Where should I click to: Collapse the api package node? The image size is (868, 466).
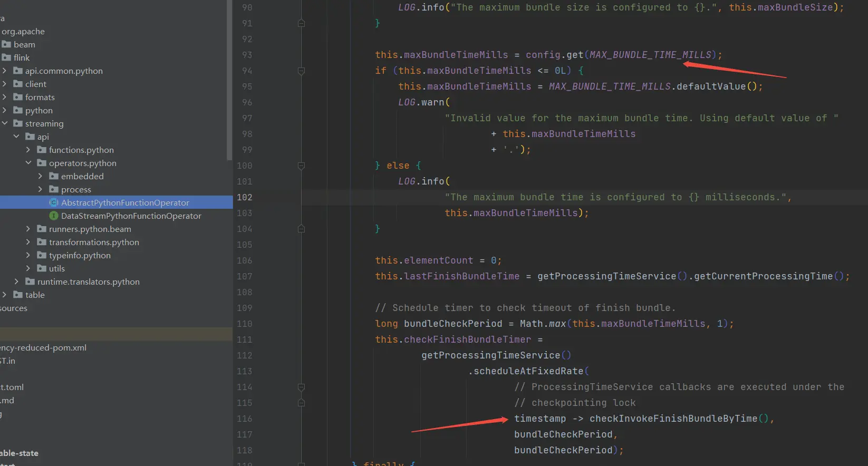[16, 137]
